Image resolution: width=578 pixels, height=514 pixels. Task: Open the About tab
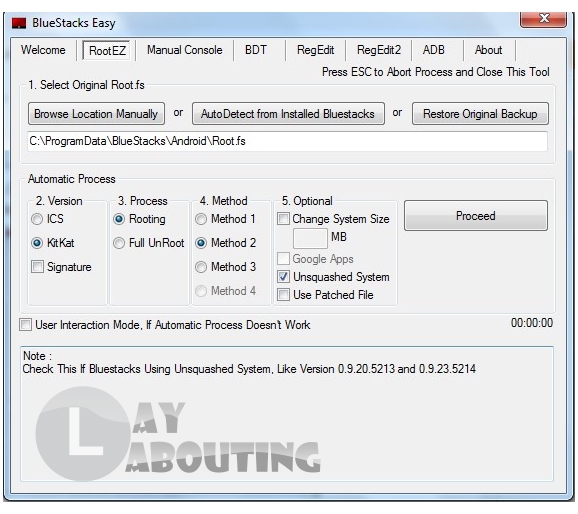pos(488,50)
